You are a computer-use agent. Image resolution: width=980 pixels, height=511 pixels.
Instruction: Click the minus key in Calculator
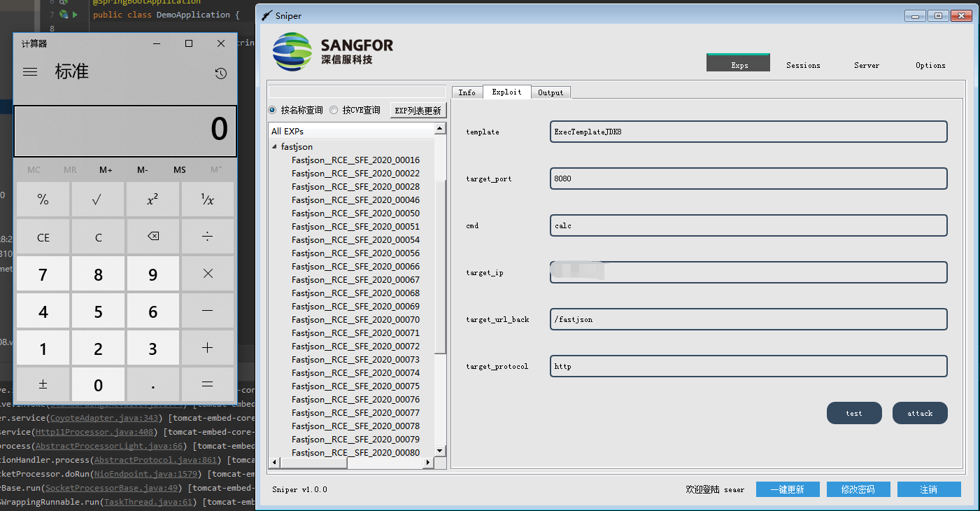click(x=208, y=311)
